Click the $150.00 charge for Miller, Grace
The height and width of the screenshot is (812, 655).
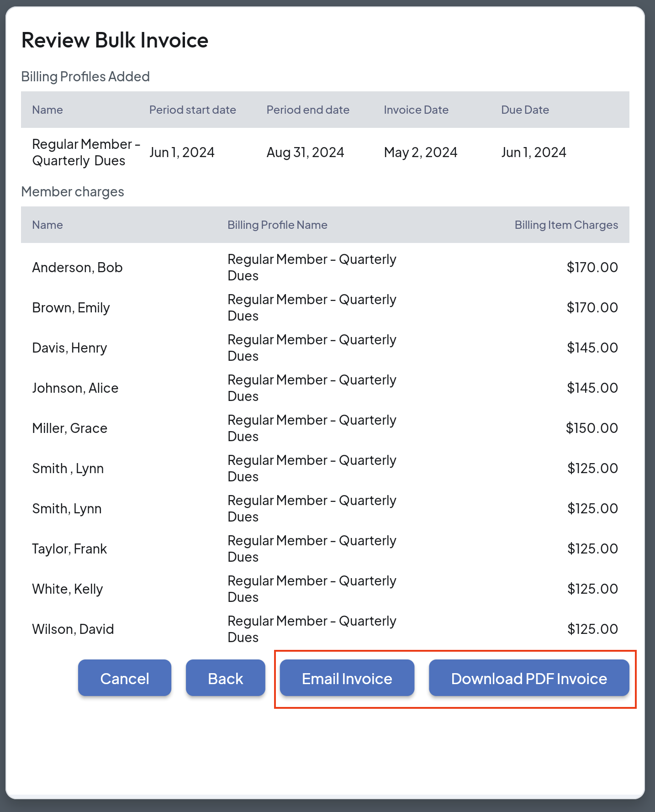click(x=592, y=428)
